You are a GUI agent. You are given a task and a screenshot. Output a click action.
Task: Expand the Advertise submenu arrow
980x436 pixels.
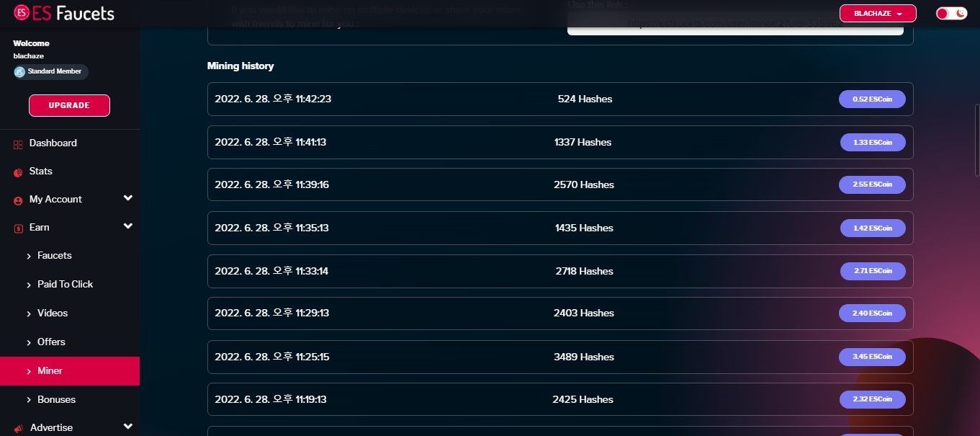tap(128, 427)
